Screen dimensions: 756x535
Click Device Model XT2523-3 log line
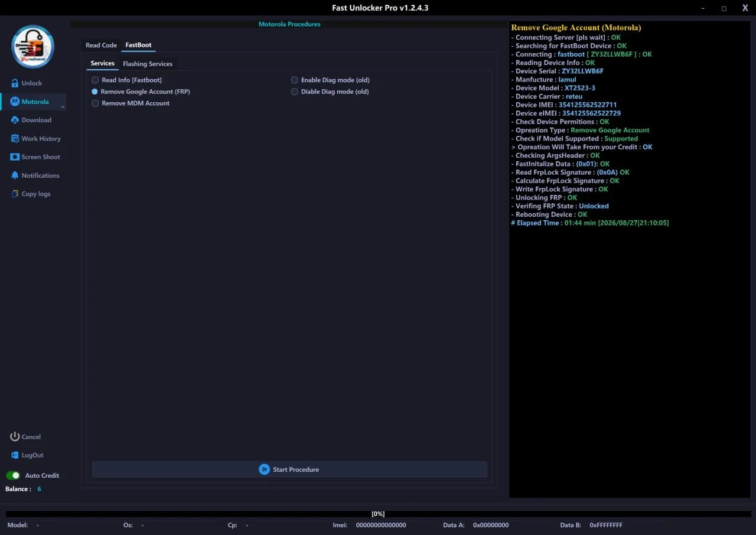pyautogui.click(x=553, y=88)
